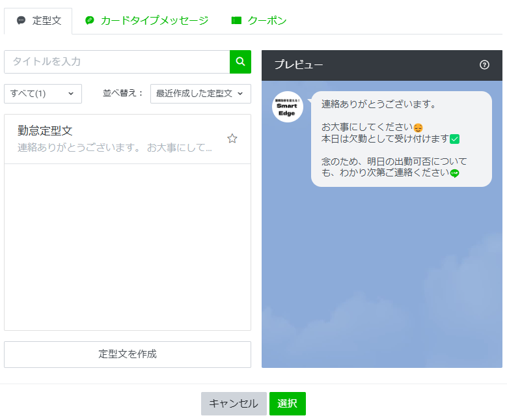Image resolution: width=507 pixels, height=420 pixels.
Task: Open the preview help question-mark icon
Action: point(484,65)
